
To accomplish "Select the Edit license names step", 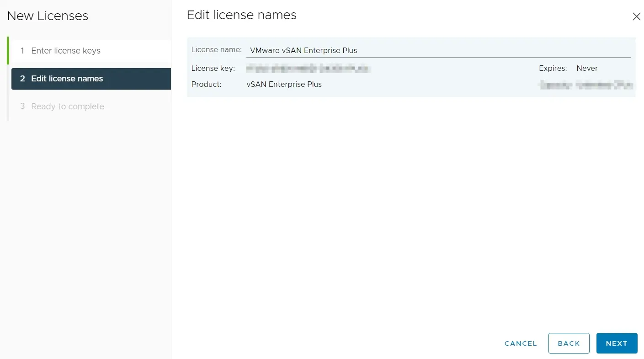I will tap(67, 79).
